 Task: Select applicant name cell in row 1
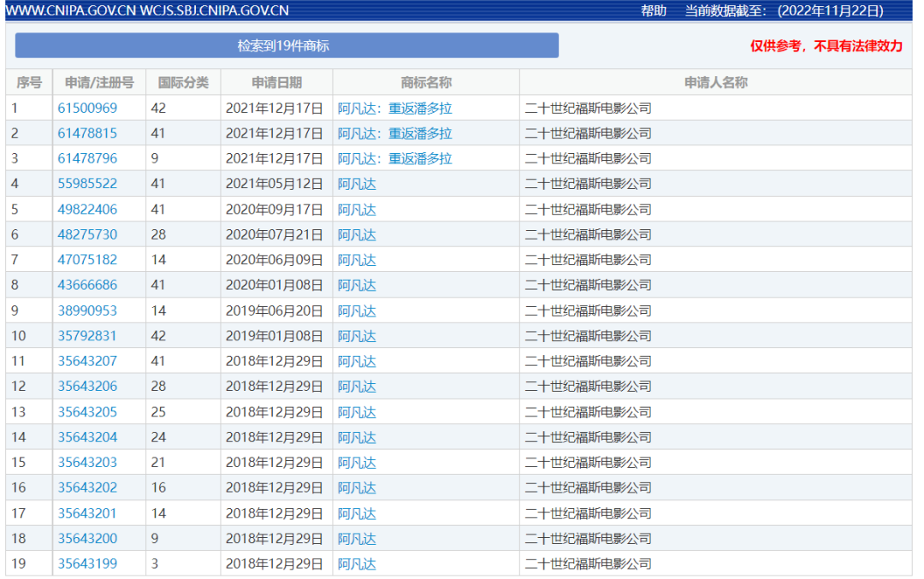point(715,109)
